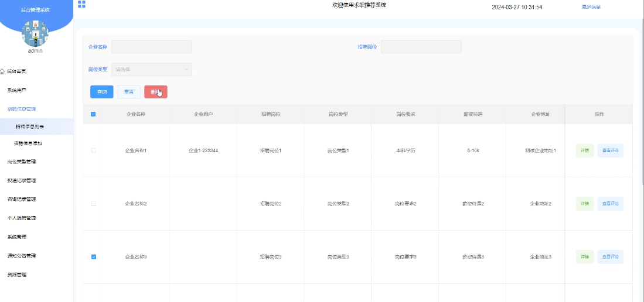Click the cell 测试企业地址1
Image resolution: width=644 pixels, height=302 pixels.
coord(540,150)
